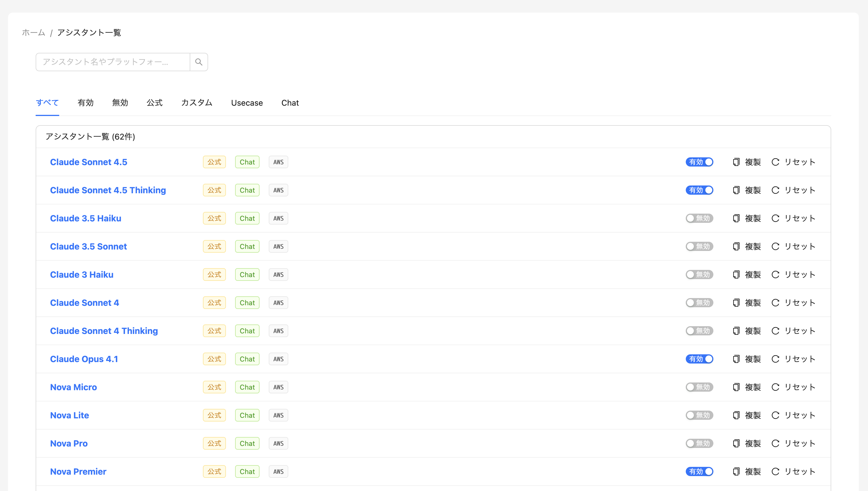The height and width of the screenshot is (491, 868).
Task: Click the copy icon for Nova Micro
Action: click(737, 387)
